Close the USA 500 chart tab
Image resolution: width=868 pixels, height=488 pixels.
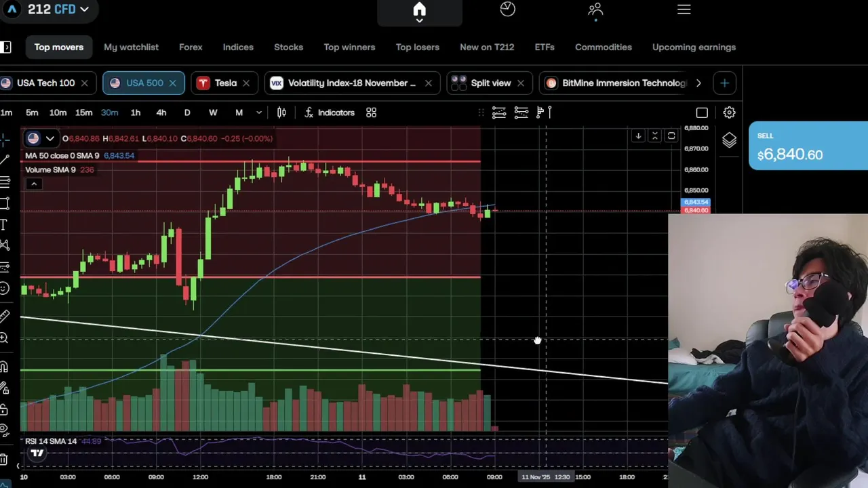coord(172,83)
